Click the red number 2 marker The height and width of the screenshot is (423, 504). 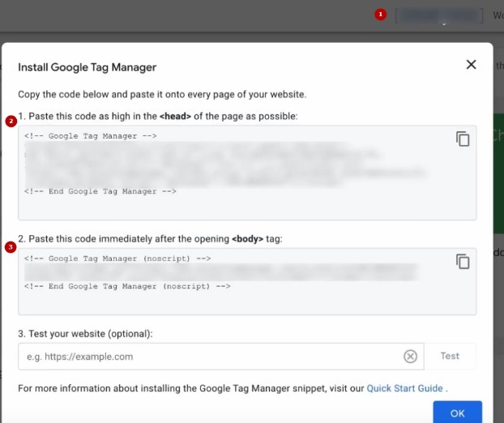click(11, 122)
